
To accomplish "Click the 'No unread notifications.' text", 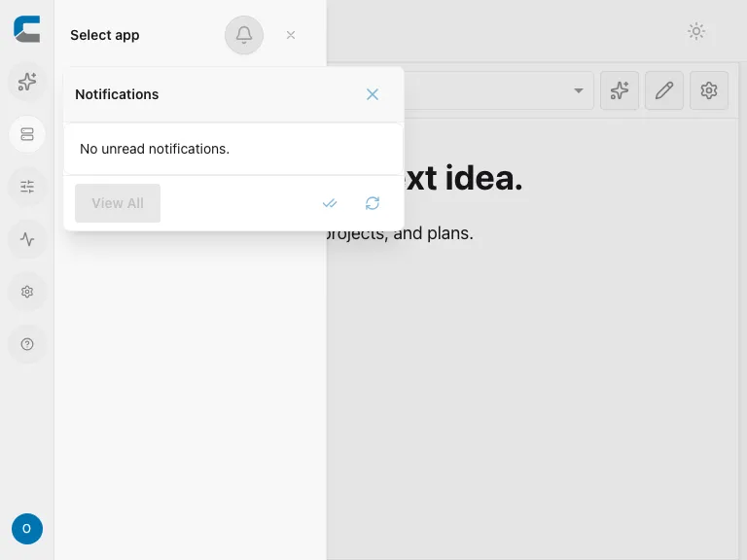I will click(x=155, y=149).
